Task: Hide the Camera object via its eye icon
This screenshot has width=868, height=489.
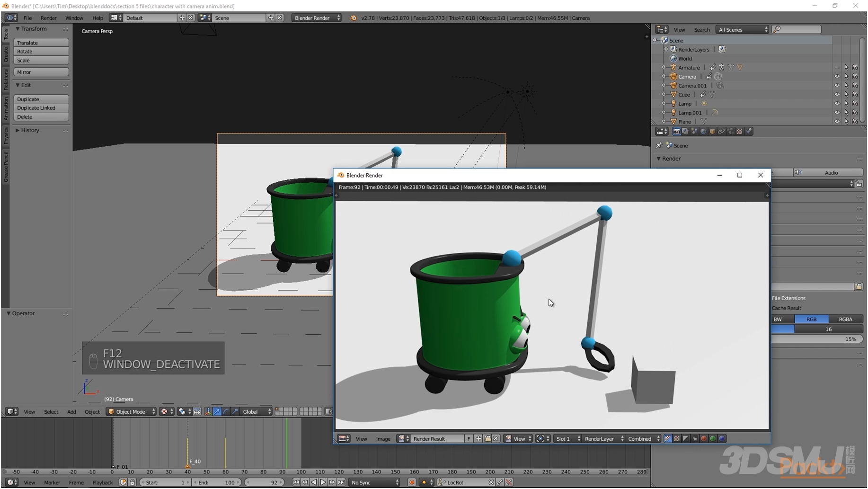Action: tap(837, 76)
